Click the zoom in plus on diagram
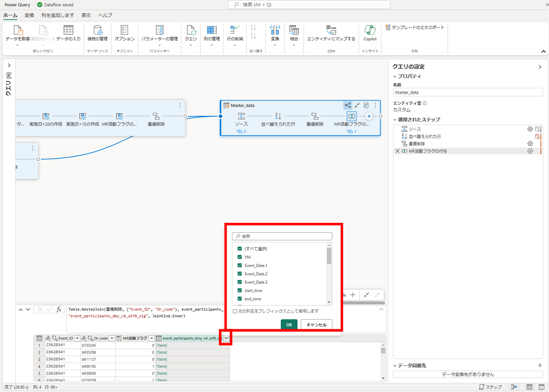This screenshot has width=549, height=392. pos(353,295)
